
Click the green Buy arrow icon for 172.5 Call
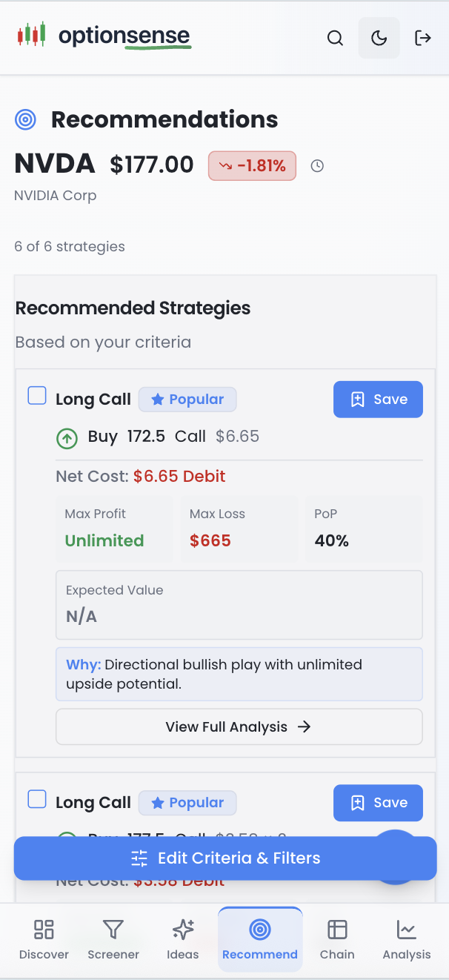click(x=67, y=439)
